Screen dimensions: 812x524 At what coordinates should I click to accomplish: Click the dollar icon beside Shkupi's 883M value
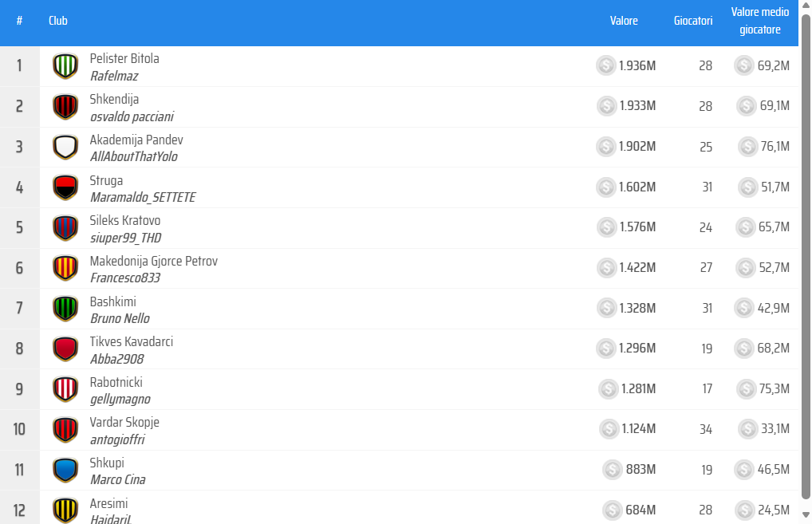click(x=612, y=470)
